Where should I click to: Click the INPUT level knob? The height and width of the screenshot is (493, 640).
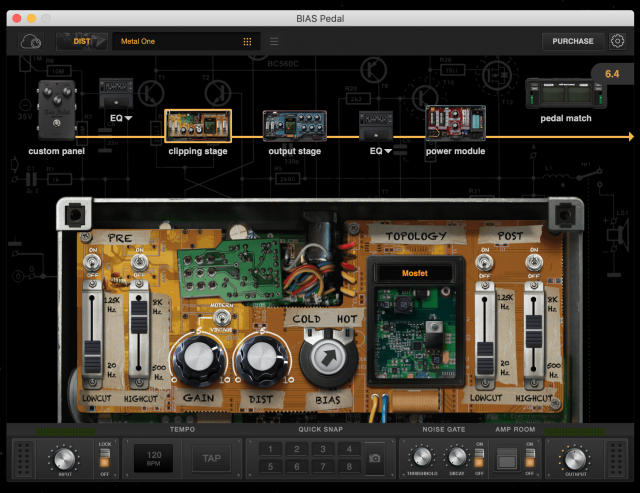coord(64,459)
